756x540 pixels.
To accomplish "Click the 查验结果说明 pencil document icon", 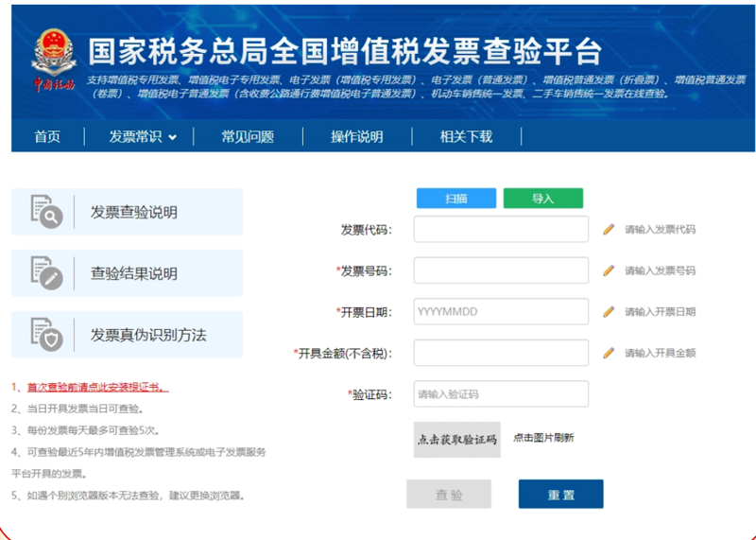I will coord(46,273).
